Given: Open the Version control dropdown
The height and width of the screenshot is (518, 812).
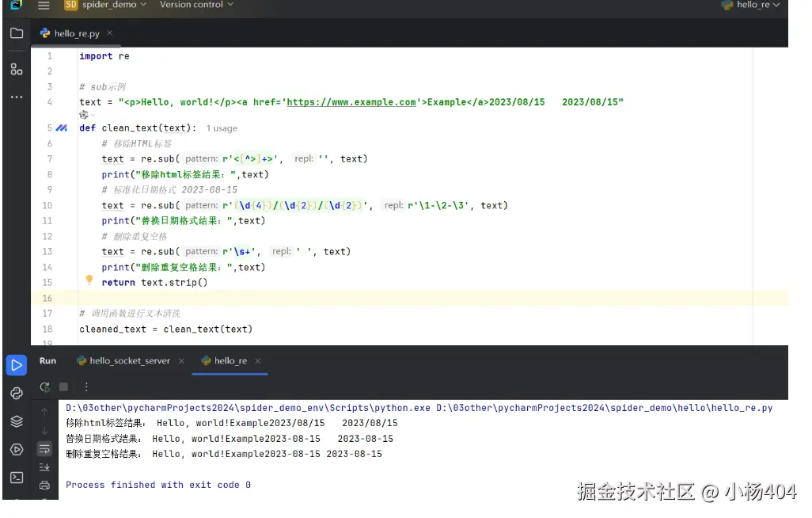Looking at the screenshot, I should pos(196,5).
